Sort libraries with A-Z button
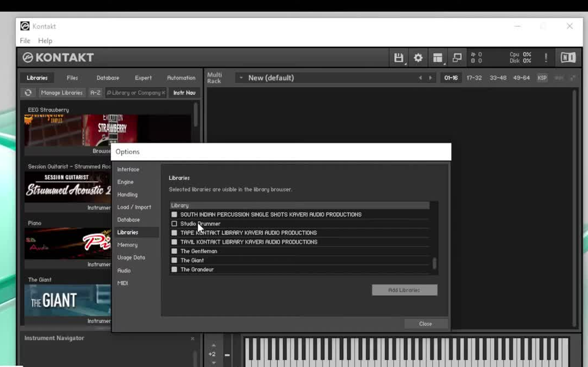Screen dimensions: 588x367 click(95, 93)
